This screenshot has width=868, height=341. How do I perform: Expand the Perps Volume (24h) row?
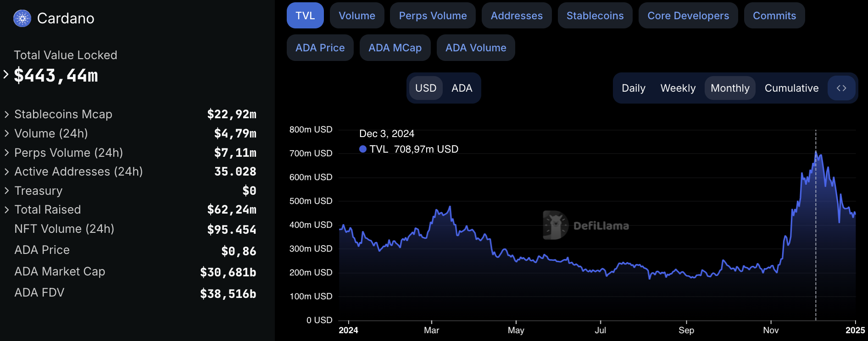click(7, 153)
